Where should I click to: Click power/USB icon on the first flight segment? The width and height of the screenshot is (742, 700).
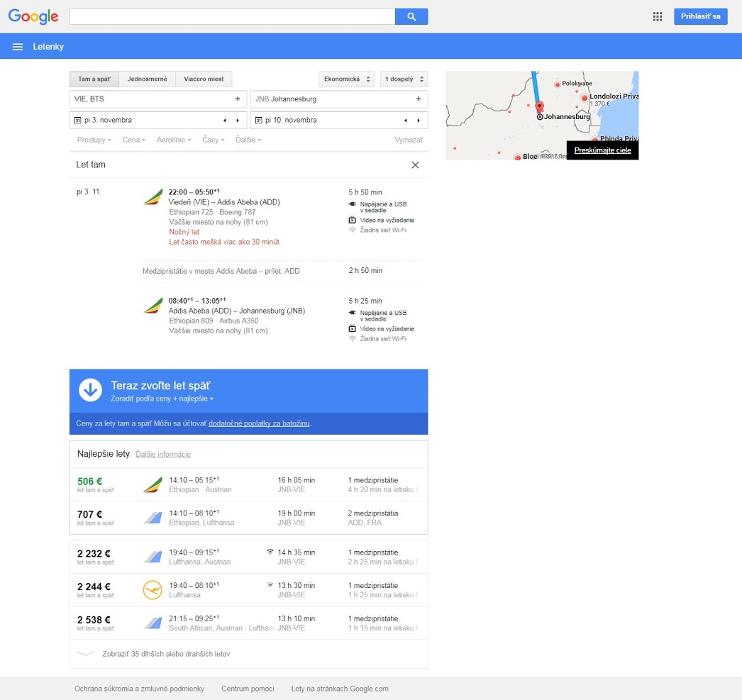tap(352, 204)
